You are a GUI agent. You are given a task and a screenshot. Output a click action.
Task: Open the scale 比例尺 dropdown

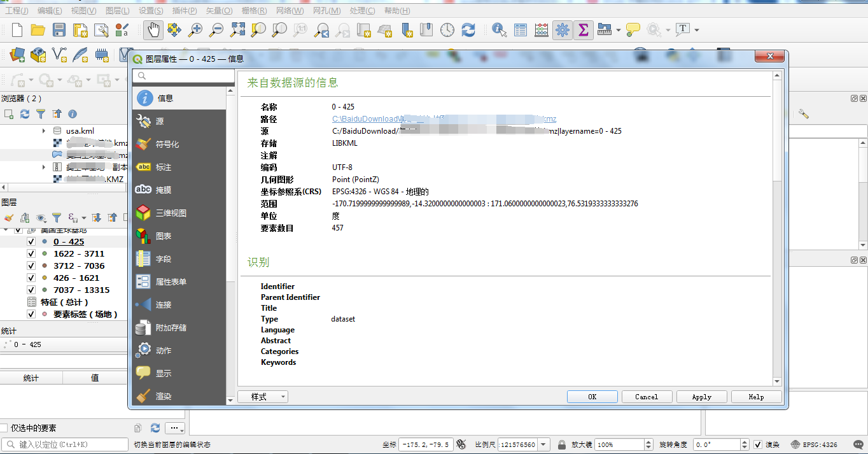pyautogui.click(x=543, y=444)
